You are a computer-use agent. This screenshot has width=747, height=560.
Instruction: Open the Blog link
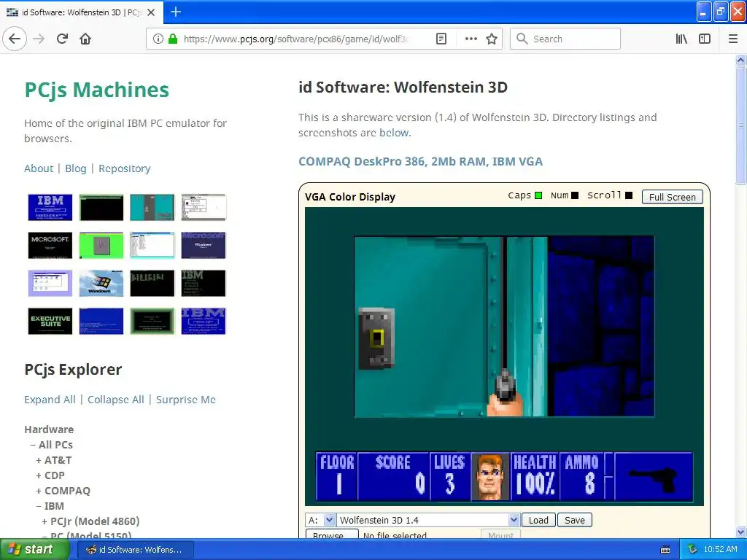(75, 168)
